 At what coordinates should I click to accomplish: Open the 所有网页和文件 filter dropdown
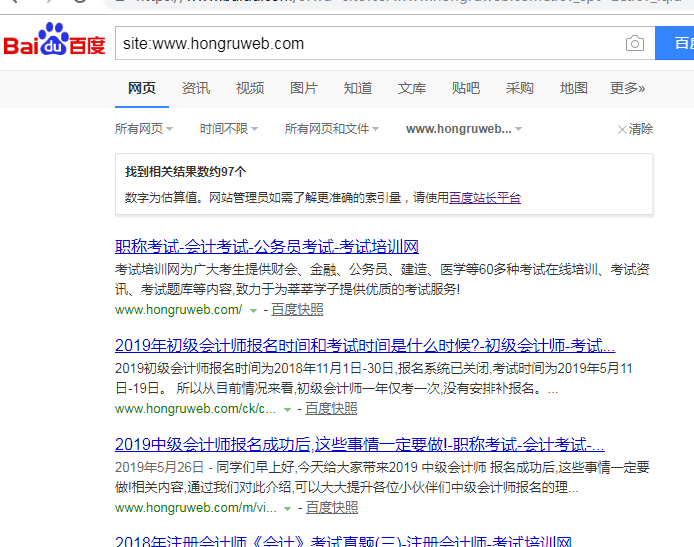point(332,129)
